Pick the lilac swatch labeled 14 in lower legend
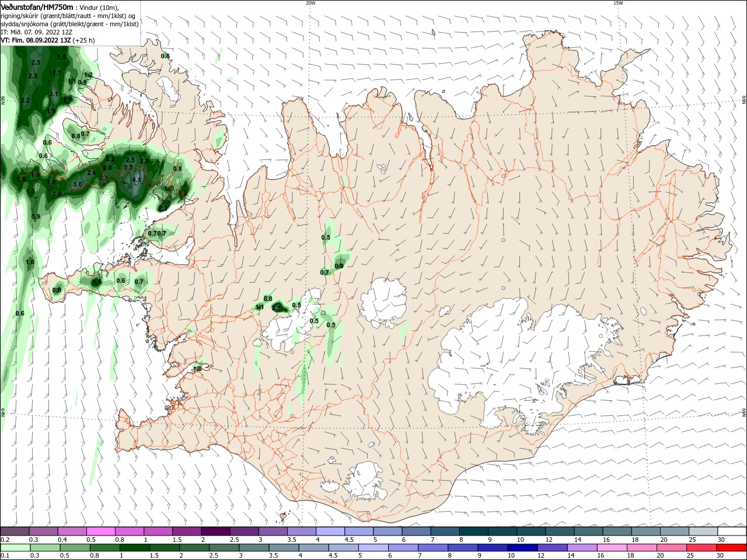Viewport: 747px width, 560px height. pyautogui.click(x=582, y=548)
